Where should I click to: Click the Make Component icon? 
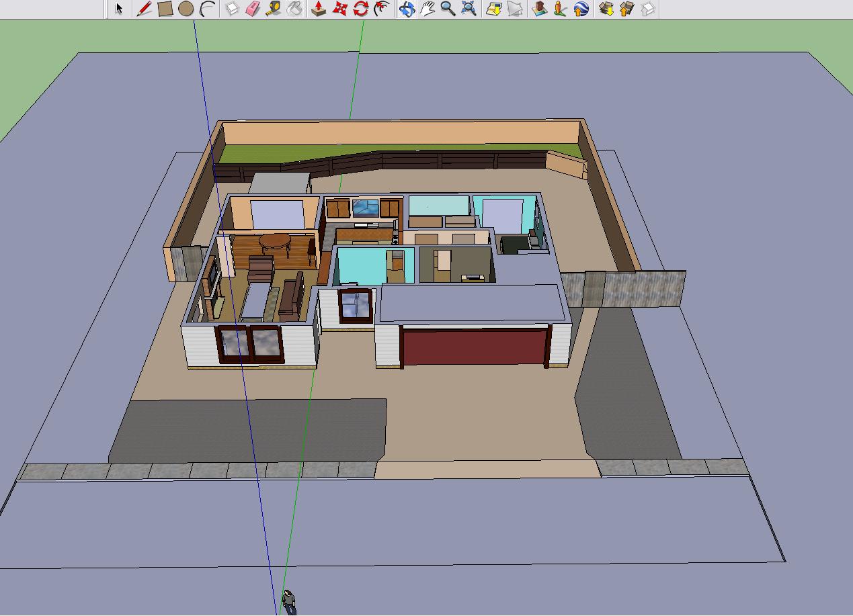tap(232, 9)
